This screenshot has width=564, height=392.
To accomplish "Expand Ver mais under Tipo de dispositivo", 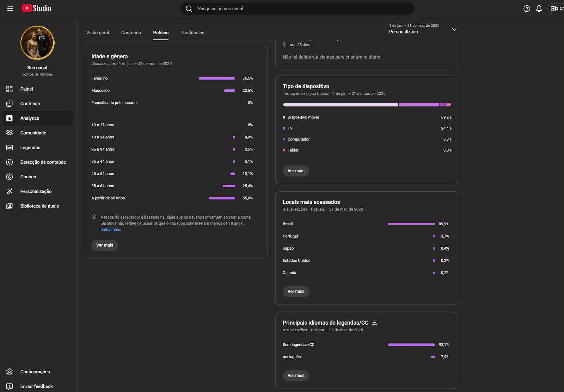I will (x=296, y=171).
